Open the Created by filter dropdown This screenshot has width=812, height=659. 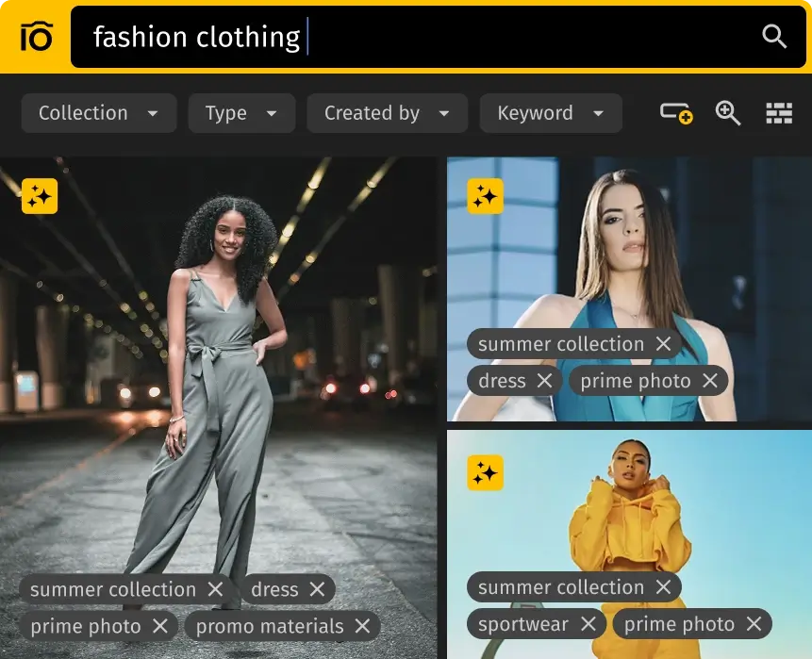click(x=387, y=113)
